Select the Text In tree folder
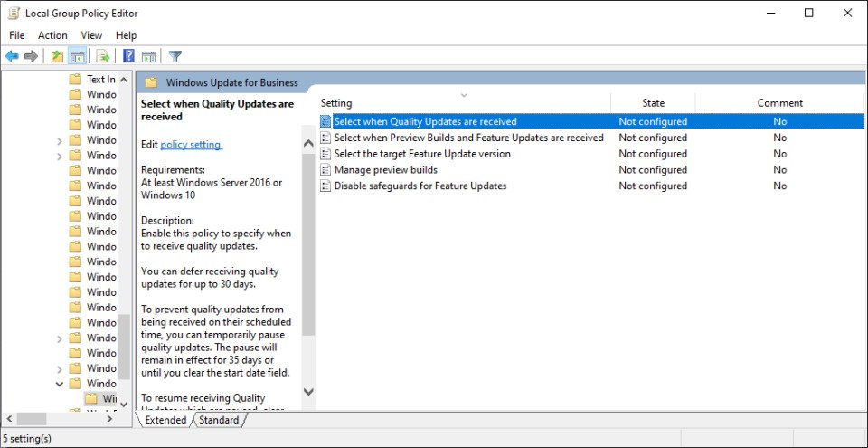This screenshot has height=448, width=868. point(101,80)
